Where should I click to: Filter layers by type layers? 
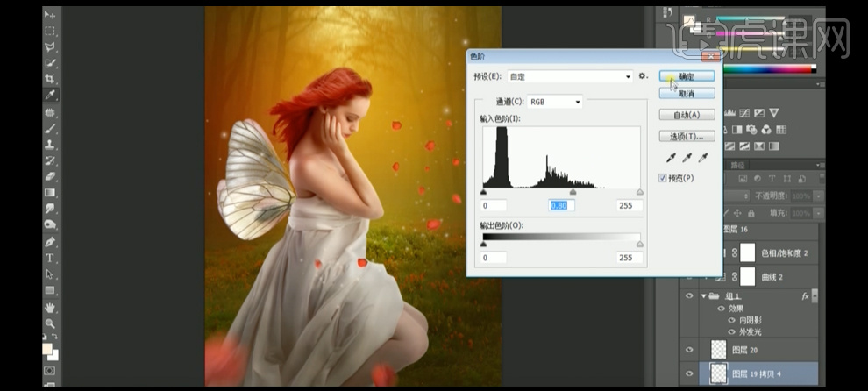pyautogui.click(x=772, y=179)
